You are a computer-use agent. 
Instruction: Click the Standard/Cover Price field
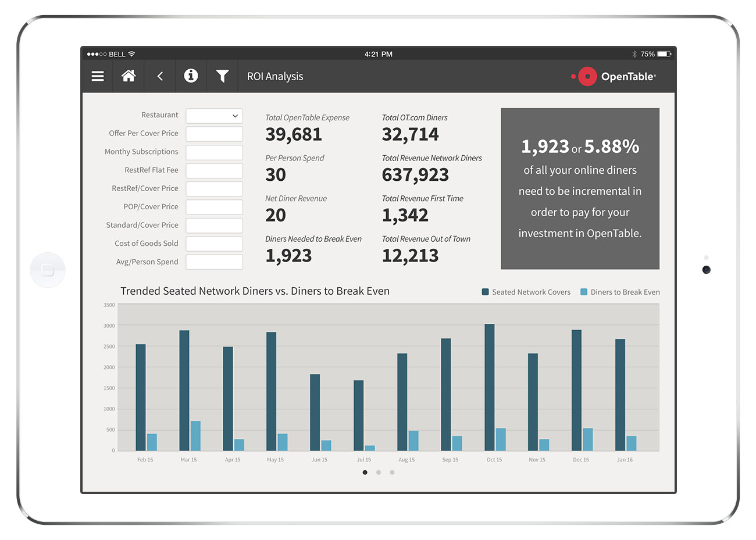click(x=214, y=226)
